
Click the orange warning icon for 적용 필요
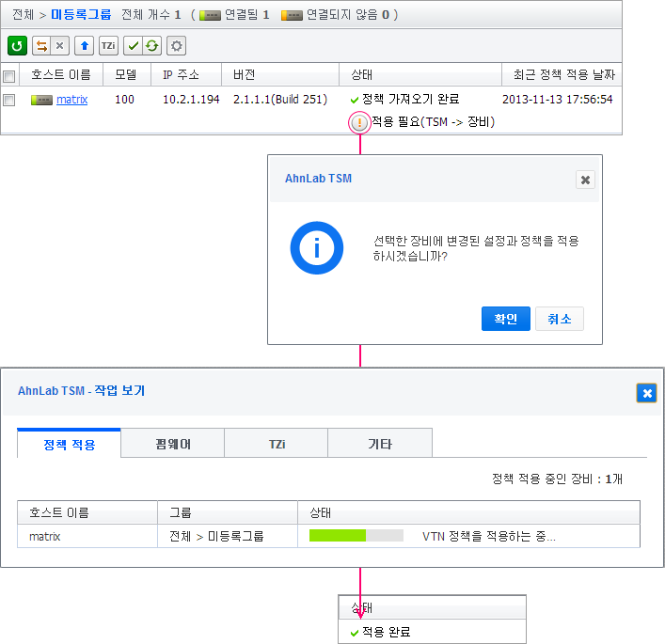click(359, 122)
